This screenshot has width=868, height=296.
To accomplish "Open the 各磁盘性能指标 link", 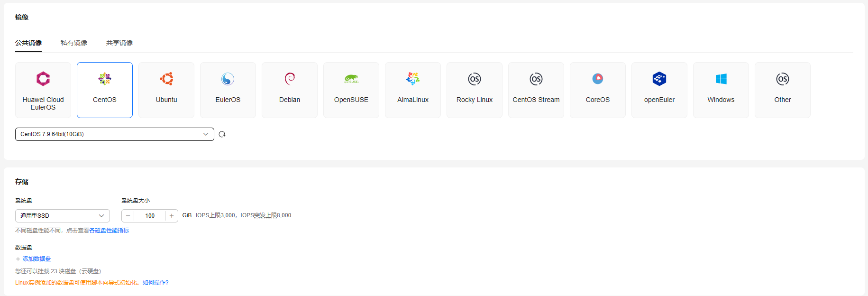I will pos(109,231).
